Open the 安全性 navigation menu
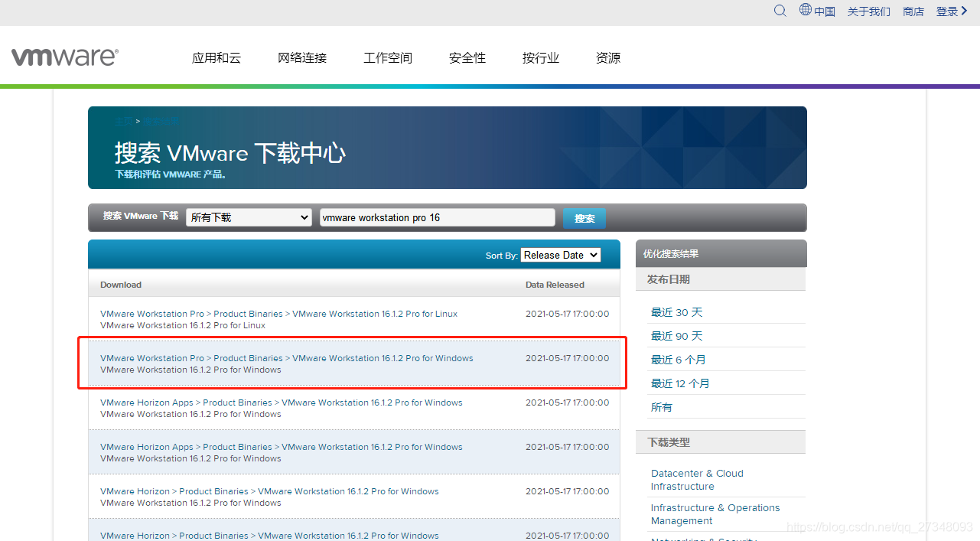This screenshot has height=541, width=980. pyautogui.click(x=467, y=58)
